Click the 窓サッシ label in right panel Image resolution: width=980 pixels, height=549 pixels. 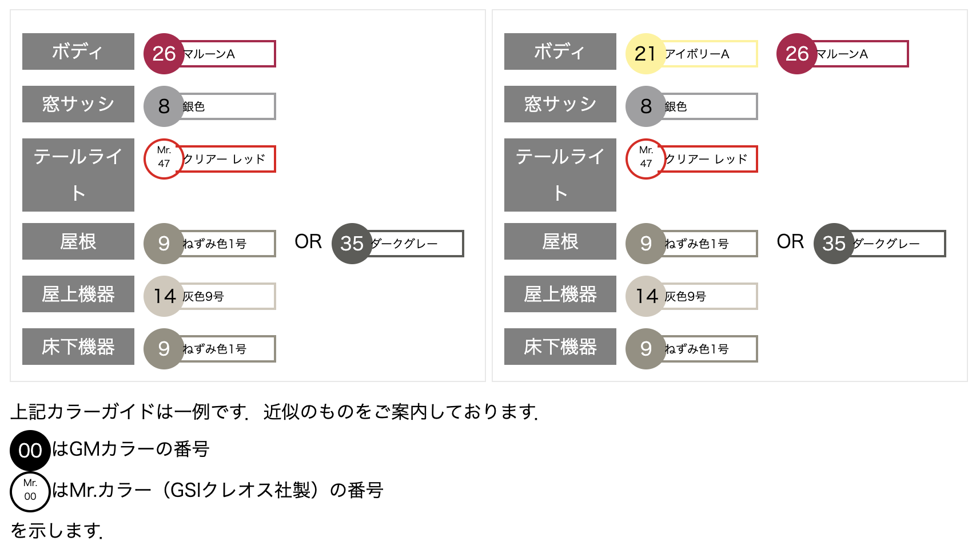pos(560,104)
